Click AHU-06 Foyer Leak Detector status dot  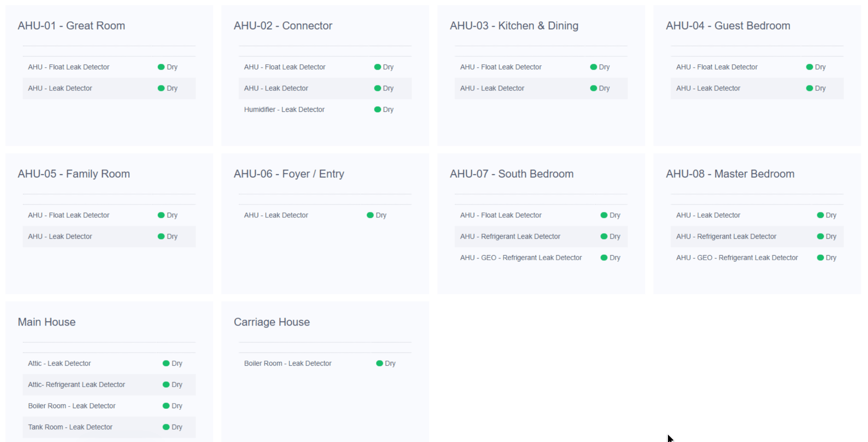pos(370,215)
